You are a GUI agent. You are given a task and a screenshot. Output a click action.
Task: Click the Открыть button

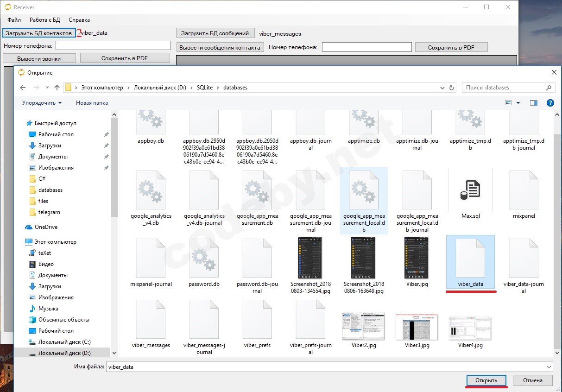486,380
